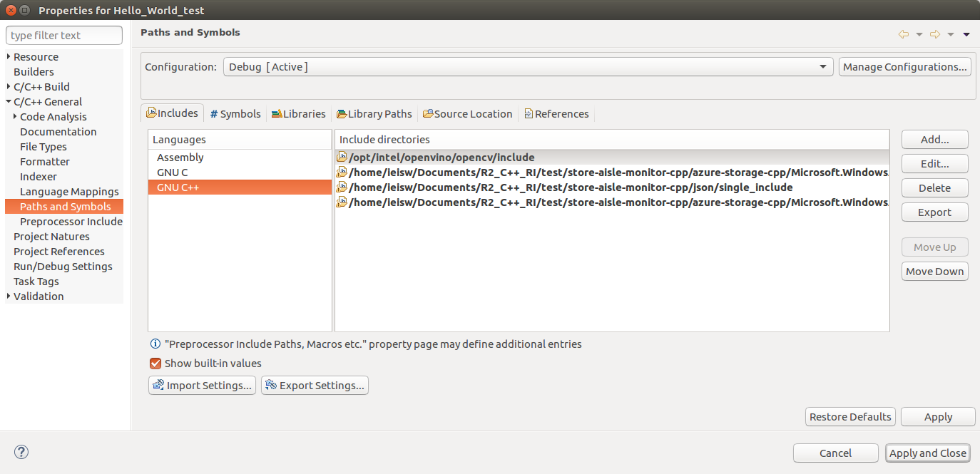Click the Libraries tab icon
The width and height of the screenshot is (980, 474).
pyautogui.click(x=277, y=114)
